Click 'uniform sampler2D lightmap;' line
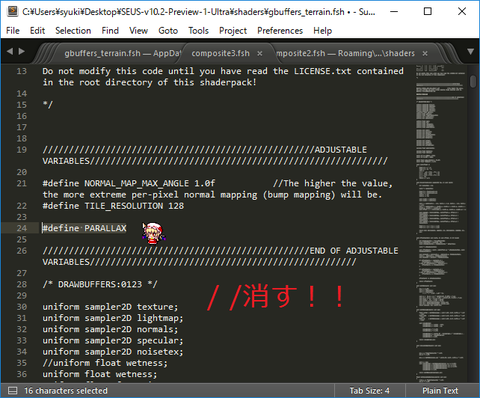The image size is (480, 398). (113, 318)
